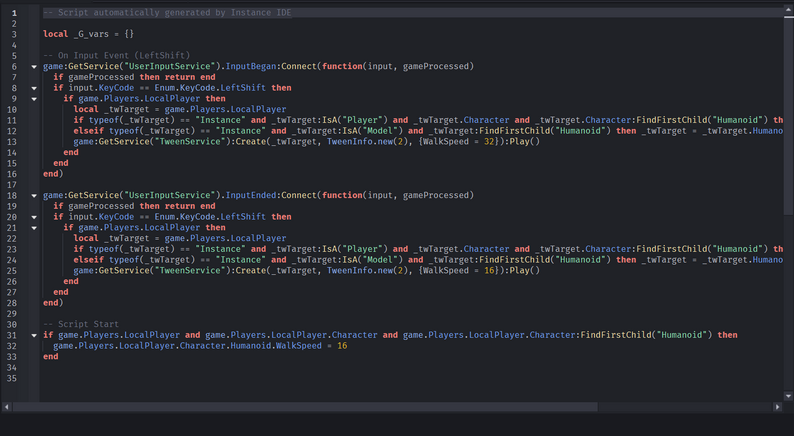
Task: Click 'elseif' keyword on line 12
Action: coord(89,131)
